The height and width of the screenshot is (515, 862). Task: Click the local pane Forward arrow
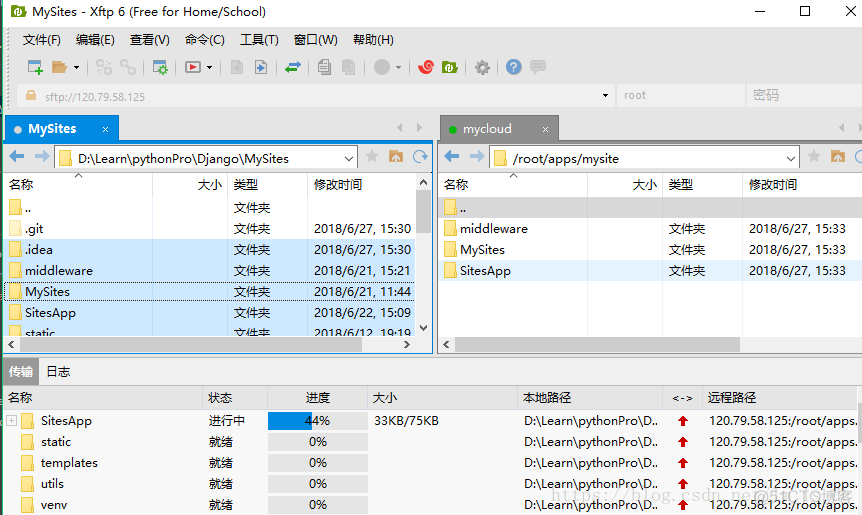click(42, 157)
